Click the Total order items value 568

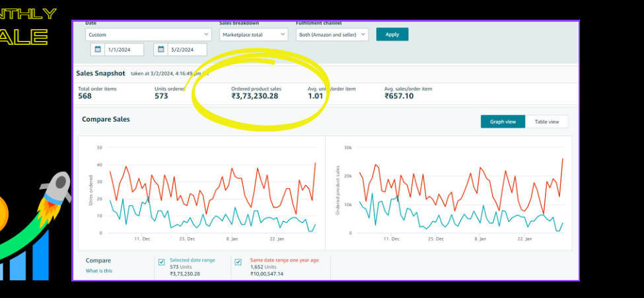coord(85,96)
